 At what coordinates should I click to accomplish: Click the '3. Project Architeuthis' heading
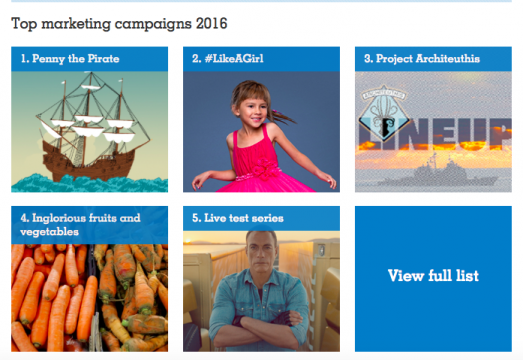[422, 59]
